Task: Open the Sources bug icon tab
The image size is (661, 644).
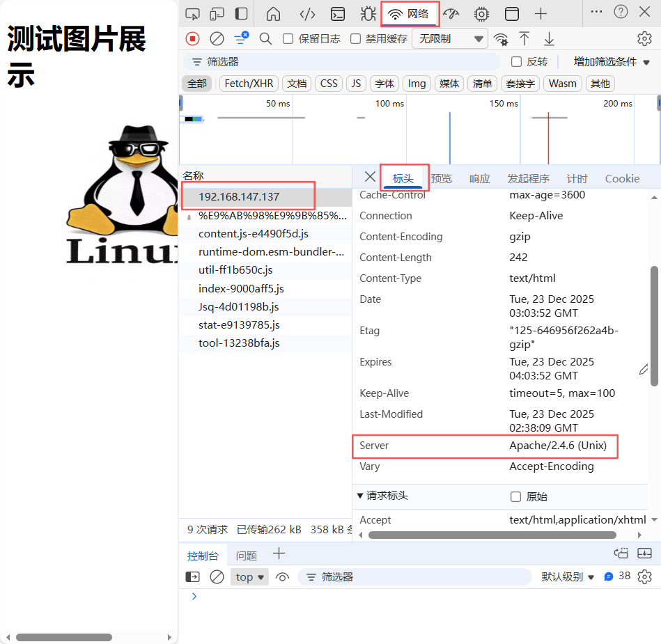Action: (368, 14)
